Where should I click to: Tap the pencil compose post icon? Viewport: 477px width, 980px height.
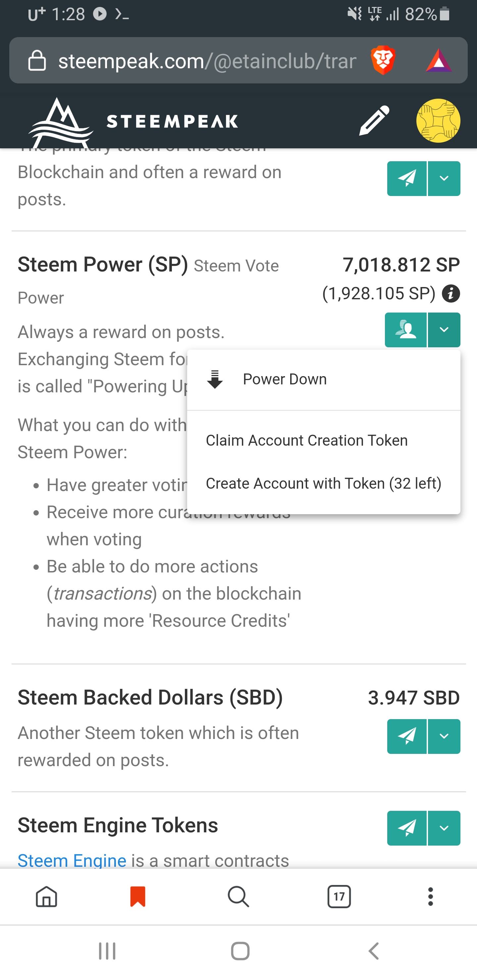[x=374, y=121]
